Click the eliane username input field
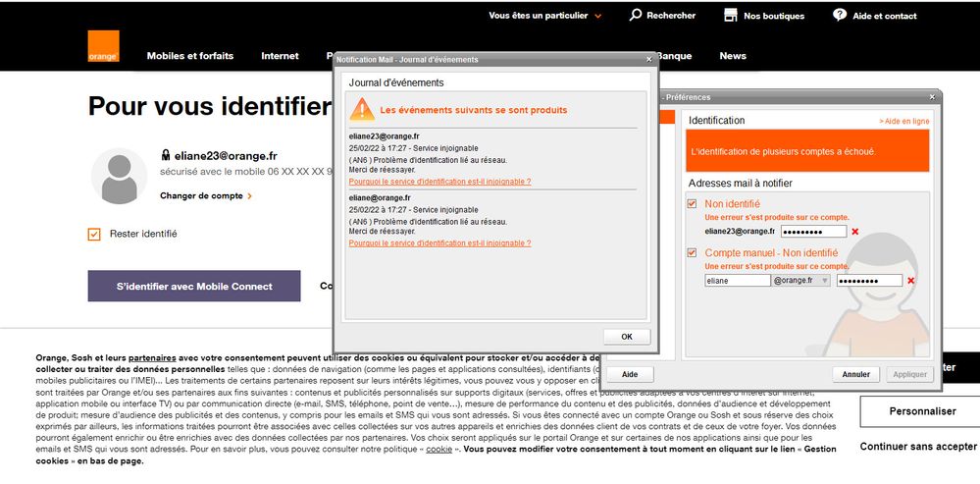 (x=738, y=281)
